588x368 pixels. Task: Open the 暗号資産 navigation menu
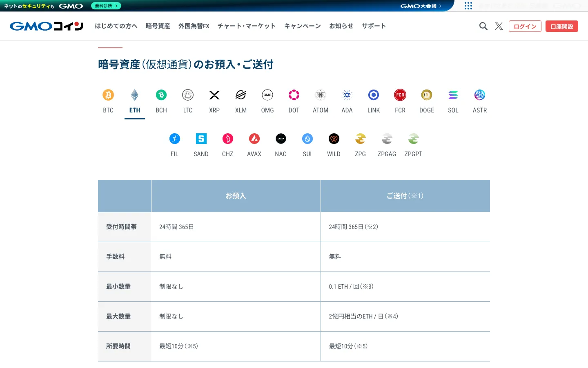[x=158, y=26]
